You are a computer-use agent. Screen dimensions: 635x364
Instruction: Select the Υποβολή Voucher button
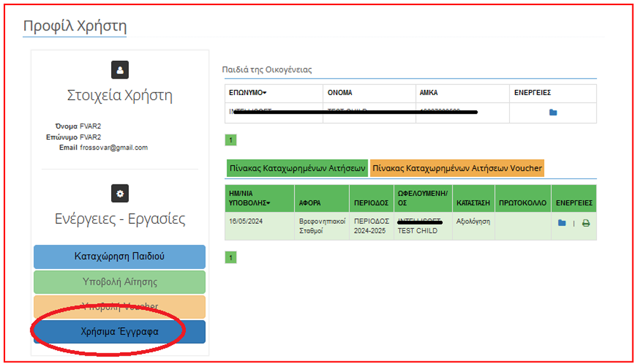point(119,306)
